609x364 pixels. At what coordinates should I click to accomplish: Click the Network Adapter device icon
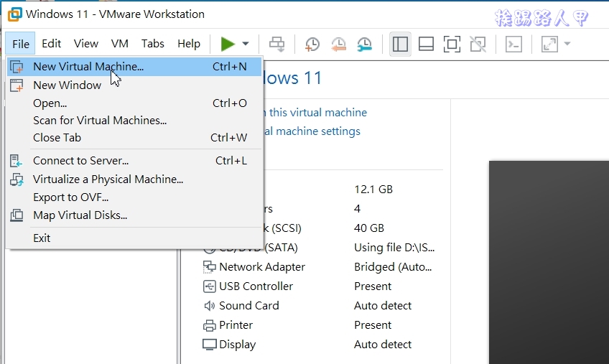(x=210, y=267)
